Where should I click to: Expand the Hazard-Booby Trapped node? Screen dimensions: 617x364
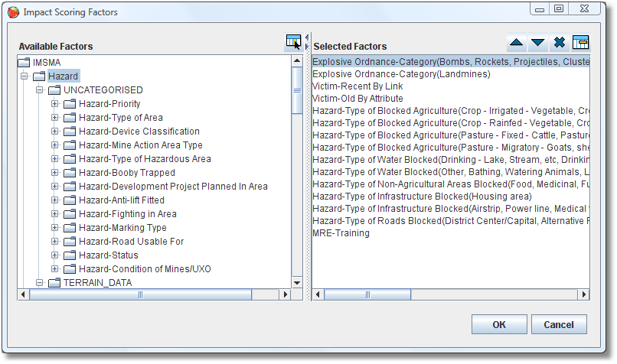pyautogui.click(x=55, y=173)
